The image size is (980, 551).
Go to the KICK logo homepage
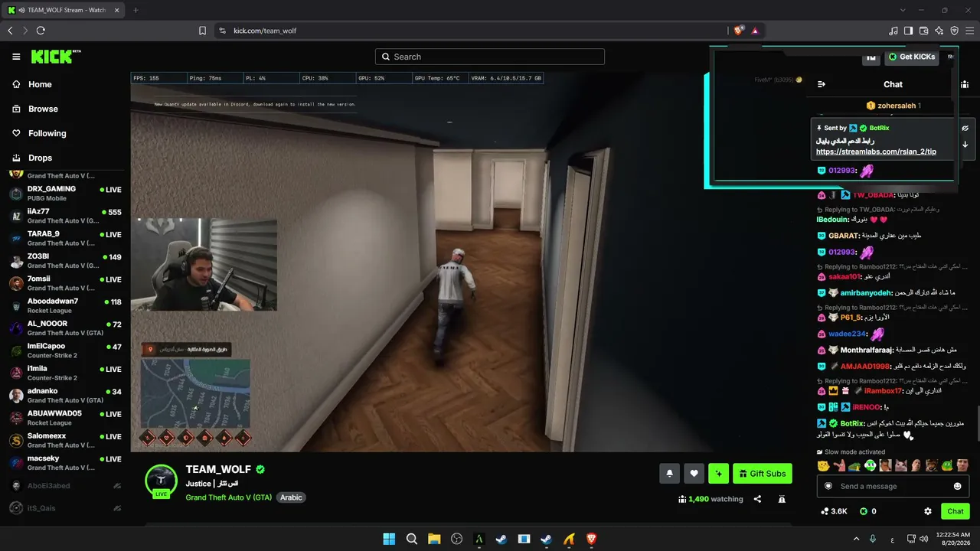[56, 57]
